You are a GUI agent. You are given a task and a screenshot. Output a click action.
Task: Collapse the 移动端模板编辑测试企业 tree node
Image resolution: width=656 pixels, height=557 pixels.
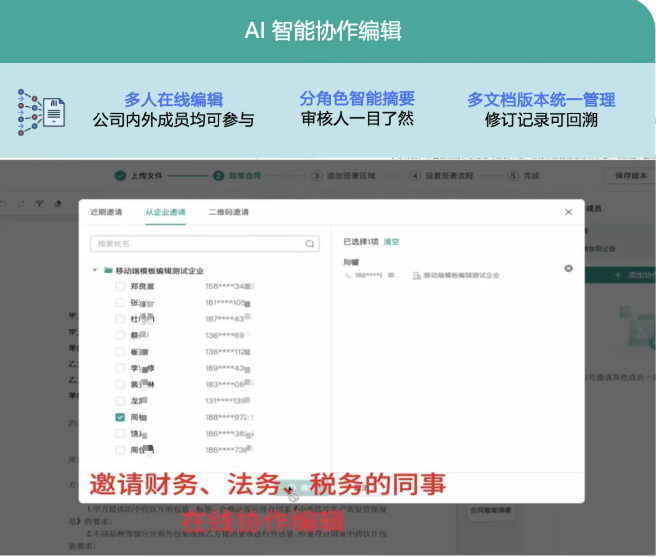(x=95, y=270)
